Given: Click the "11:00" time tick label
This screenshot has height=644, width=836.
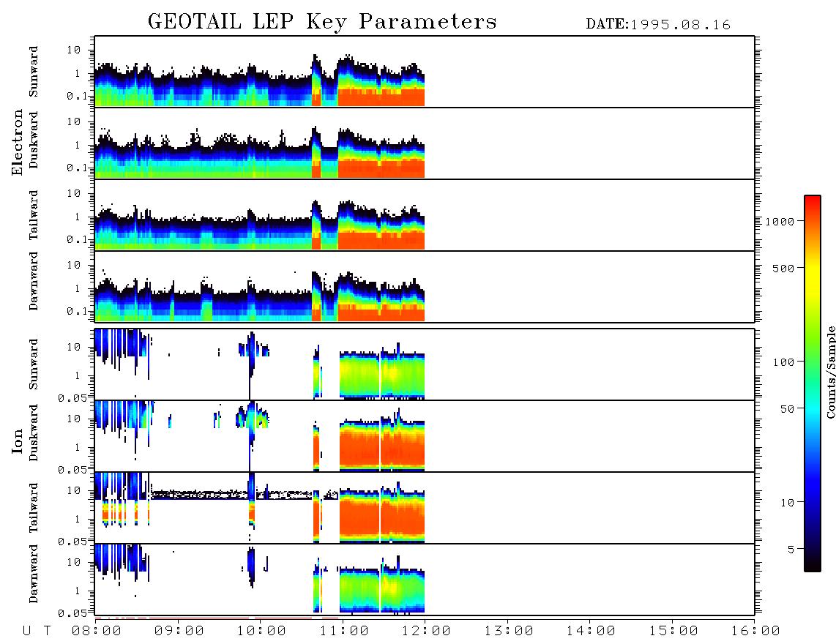Looking at the screenshot, I should (x=344, y=632).
